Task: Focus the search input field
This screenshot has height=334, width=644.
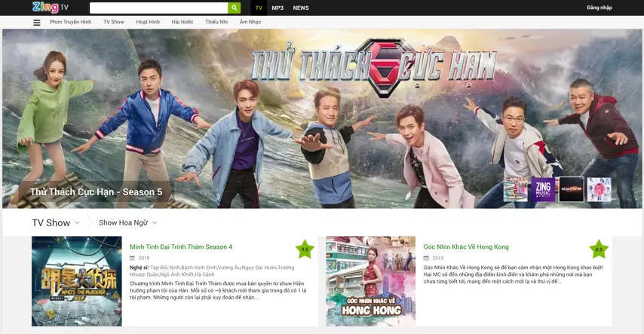Action: (158, 8)
